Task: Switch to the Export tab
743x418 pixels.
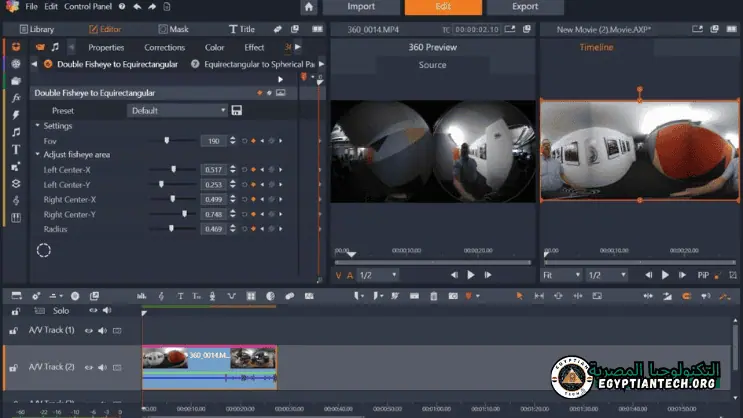Action: tap(525, 7)
